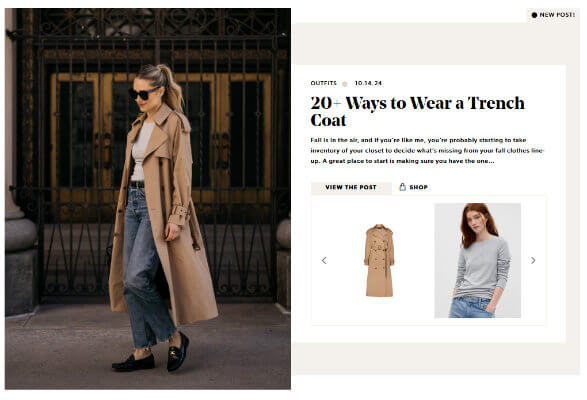Click the shopping bag icon beside SHOP
The width and height of the screenshot is (587, 400).
tap(402, 187)
